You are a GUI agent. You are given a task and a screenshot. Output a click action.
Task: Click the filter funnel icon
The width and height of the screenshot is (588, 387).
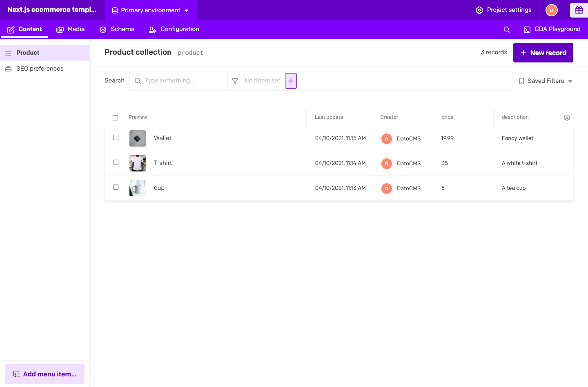pyautogui.click(x=235, y=81)
